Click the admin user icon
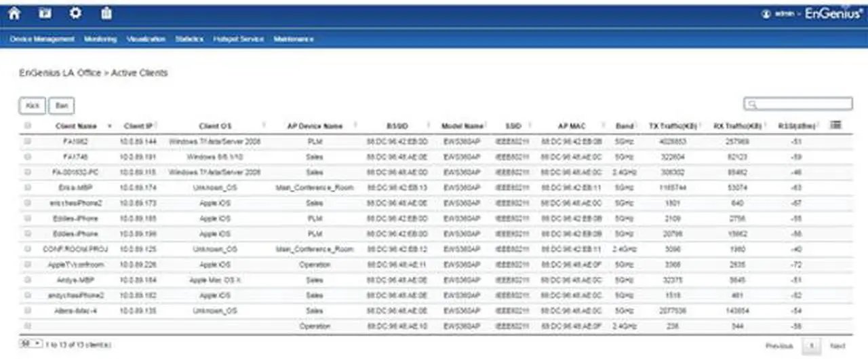 (767, 14)
